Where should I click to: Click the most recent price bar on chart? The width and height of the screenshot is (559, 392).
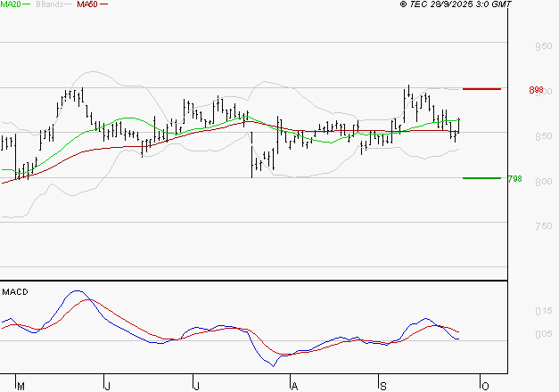(x=458, y=125)
